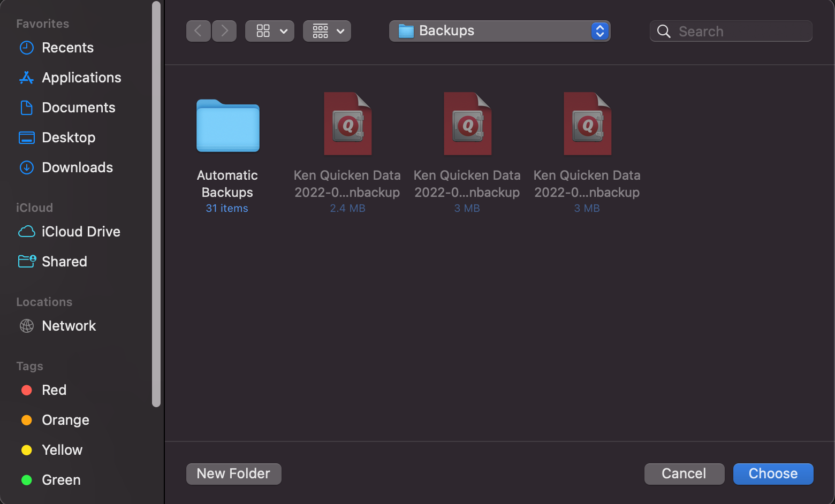Go to Documents in the sidebar
This screenshot has width=835, height=504.
click(x=78, y=108)
